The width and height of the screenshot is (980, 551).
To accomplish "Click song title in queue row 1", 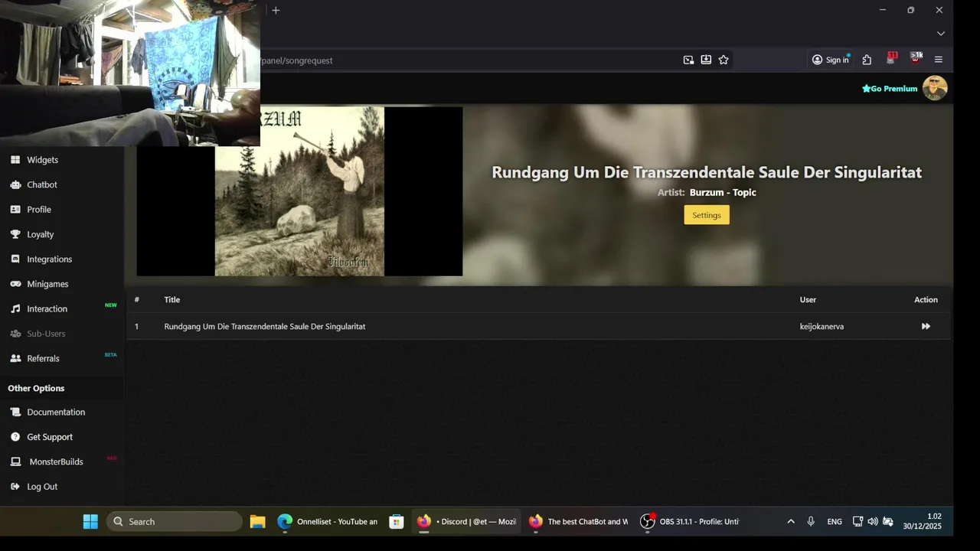I will [x=264, y=327].
